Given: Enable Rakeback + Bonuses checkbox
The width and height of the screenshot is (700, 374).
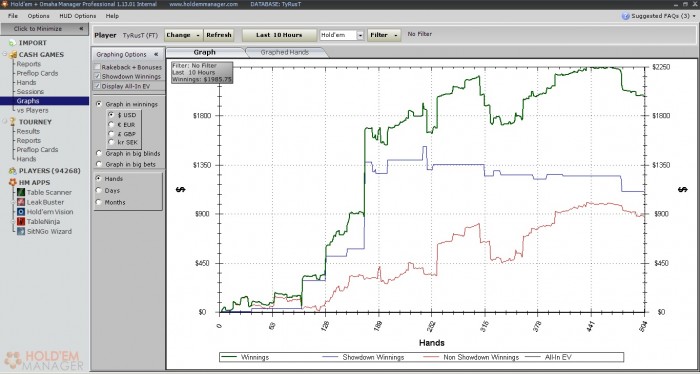Looking at the screenshot, I should click(x=97, y=67).
